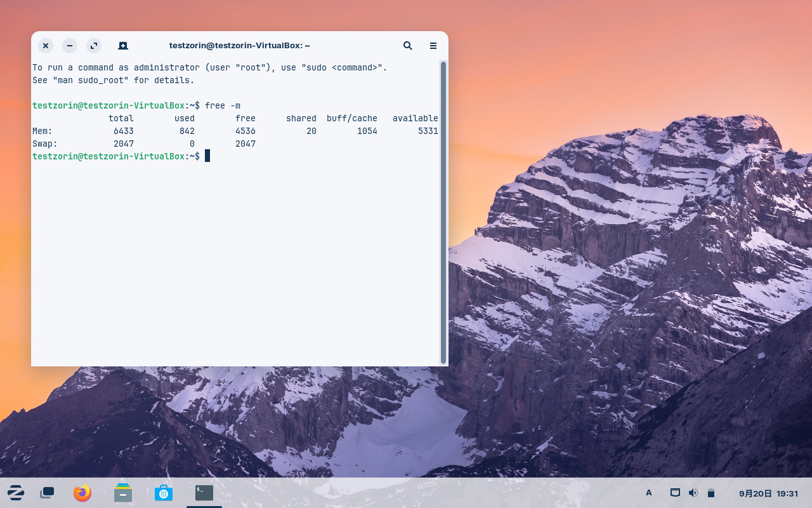The image size is (812, 508).
Task: Click the terminal window title text
Action: click(239, 46)
